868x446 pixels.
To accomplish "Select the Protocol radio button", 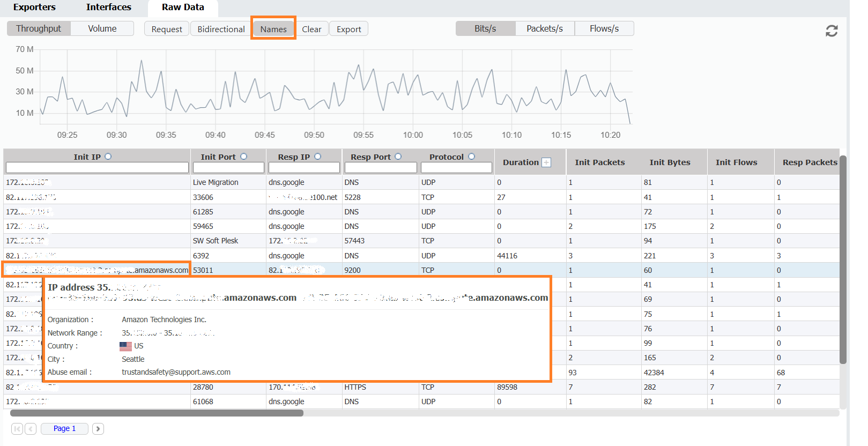I will 472,157.
